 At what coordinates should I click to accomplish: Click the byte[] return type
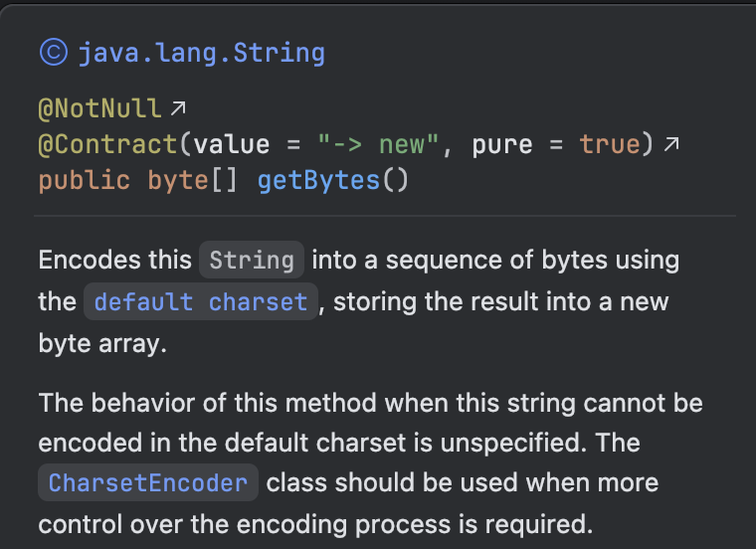point(190,180)
